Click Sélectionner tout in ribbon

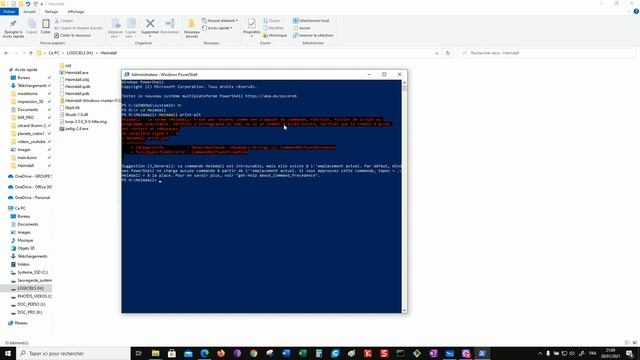[x=311, y=21]
